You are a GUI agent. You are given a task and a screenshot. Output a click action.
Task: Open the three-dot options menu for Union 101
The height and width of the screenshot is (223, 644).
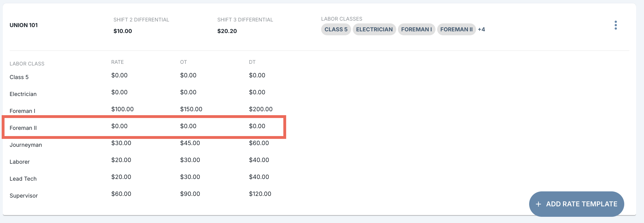point(615,25)
